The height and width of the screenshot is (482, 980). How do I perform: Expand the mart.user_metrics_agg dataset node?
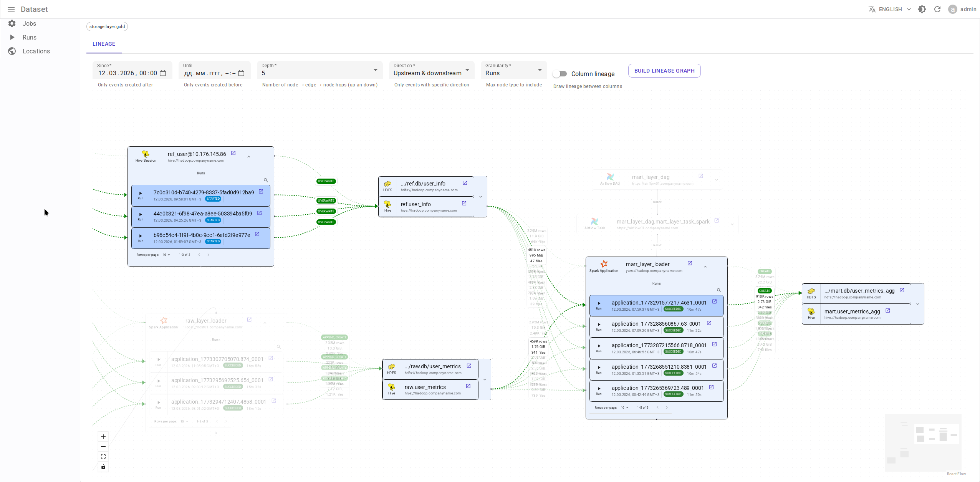tap(918, 304)
